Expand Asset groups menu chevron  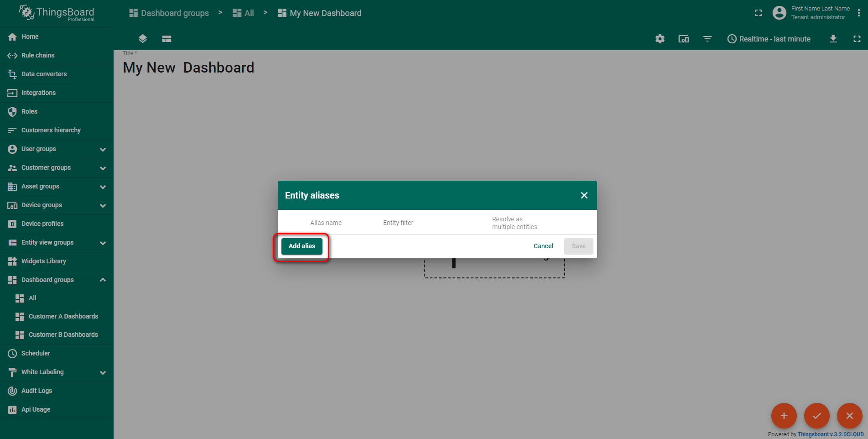[x=103, y=187]
